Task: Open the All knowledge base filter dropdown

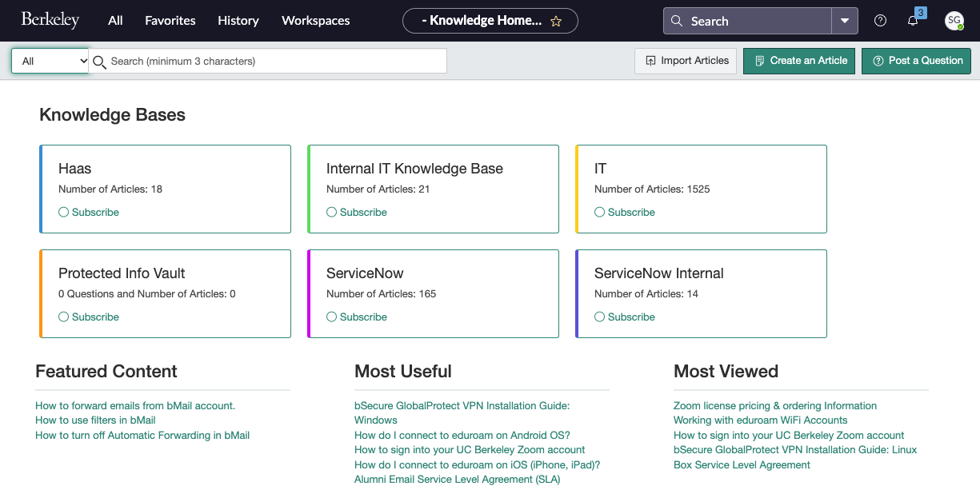Action: tap(50, 61)
